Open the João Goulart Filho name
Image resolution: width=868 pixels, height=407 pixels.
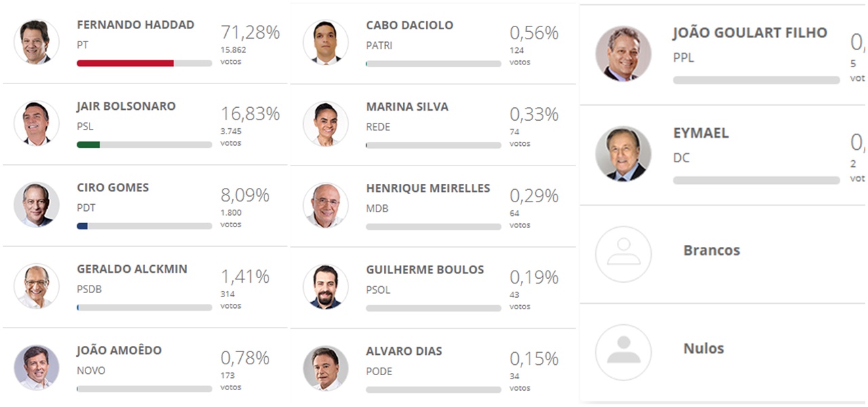(749, 33)
